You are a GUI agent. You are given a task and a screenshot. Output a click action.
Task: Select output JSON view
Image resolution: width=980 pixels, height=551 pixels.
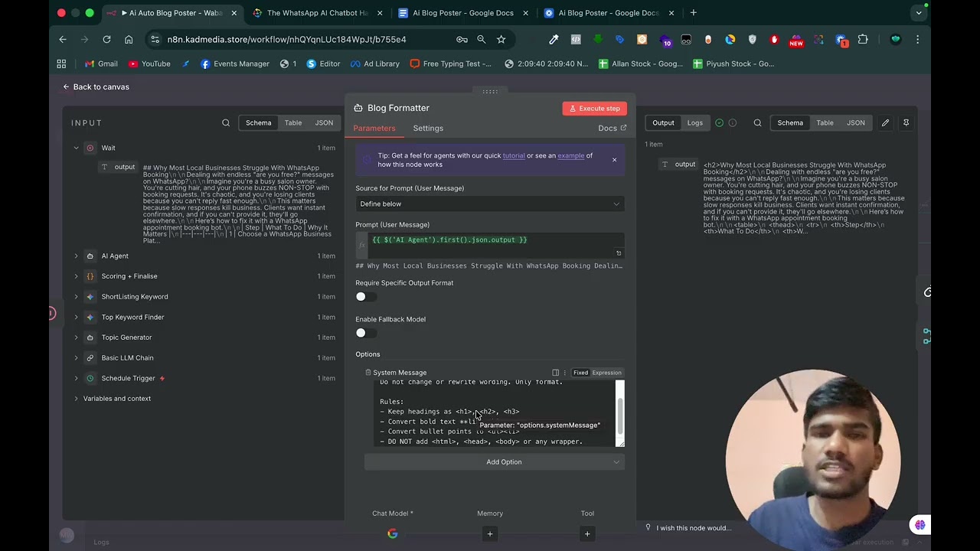(856, 122)
